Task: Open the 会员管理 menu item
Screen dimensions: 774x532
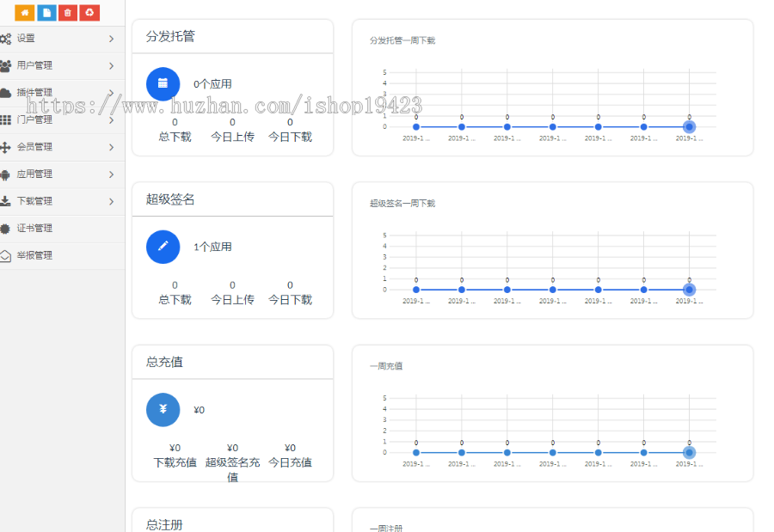Action: [38, 146]
